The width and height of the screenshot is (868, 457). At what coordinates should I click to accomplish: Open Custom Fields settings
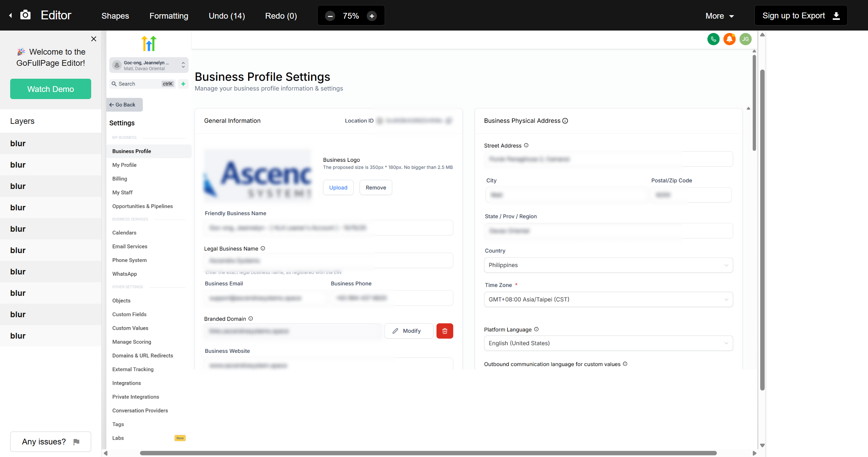[129, 315]
